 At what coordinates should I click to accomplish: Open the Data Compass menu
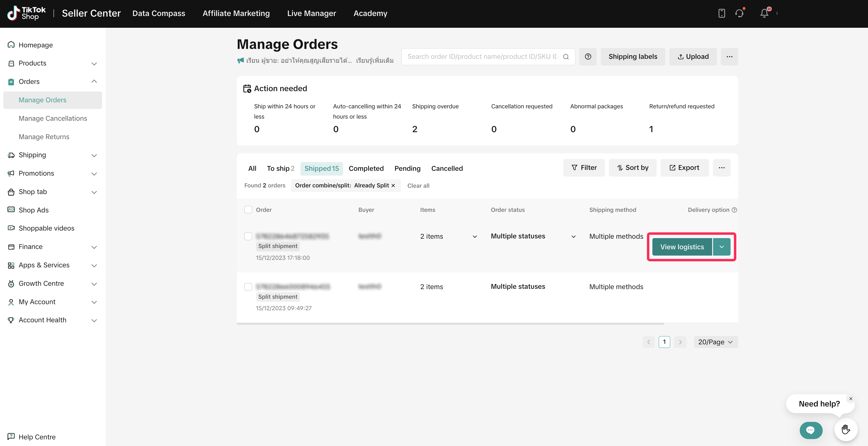158,14
